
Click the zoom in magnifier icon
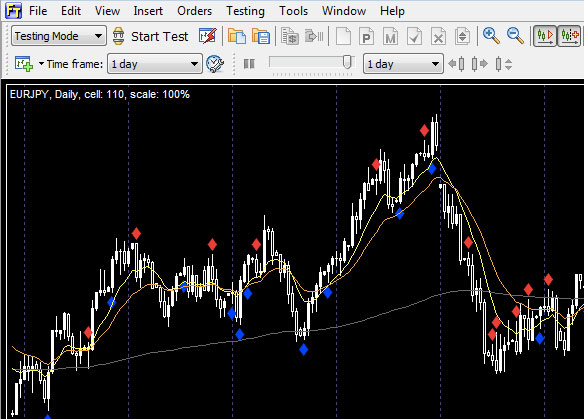pos(491,36)
